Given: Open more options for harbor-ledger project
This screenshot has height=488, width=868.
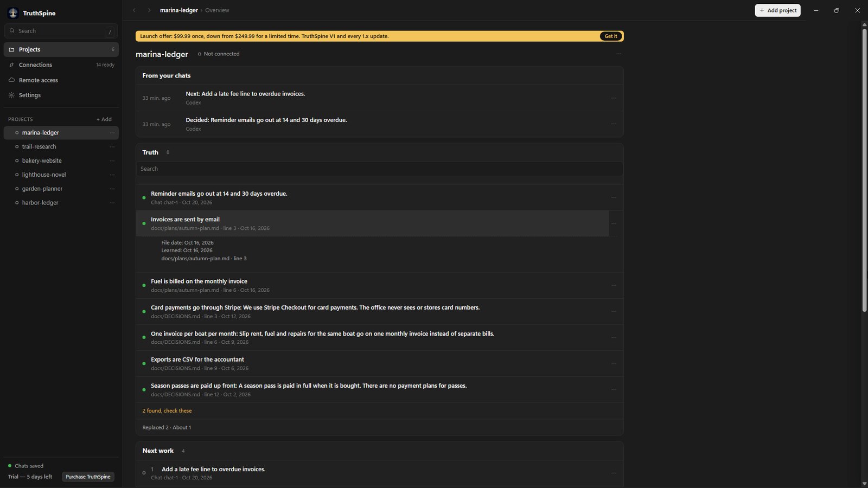Looking at the screenshot, I should [x=112, y=203].
